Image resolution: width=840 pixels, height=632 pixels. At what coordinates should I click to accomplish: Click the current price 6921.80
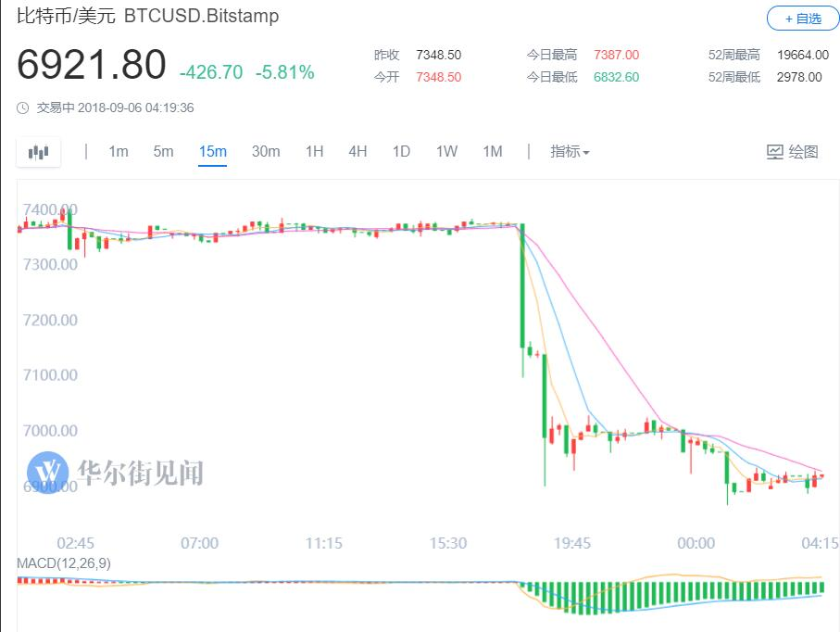(x=92, y=65)
